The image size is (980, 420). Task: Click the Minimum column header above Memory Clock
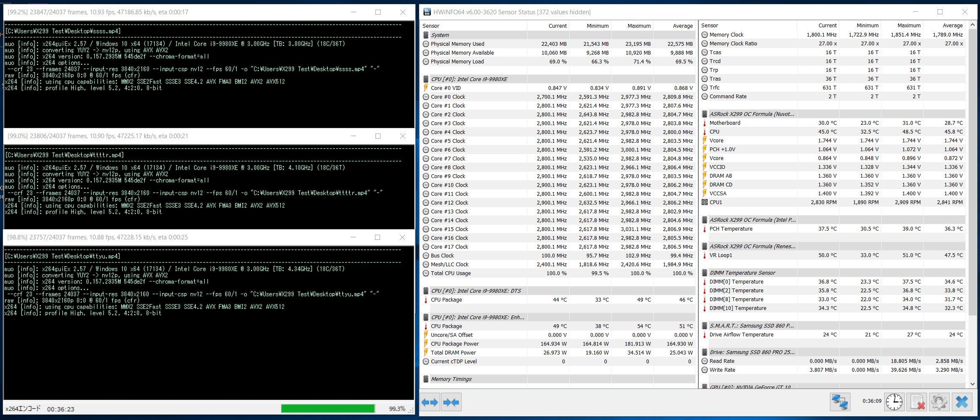(x=860, y=25)
